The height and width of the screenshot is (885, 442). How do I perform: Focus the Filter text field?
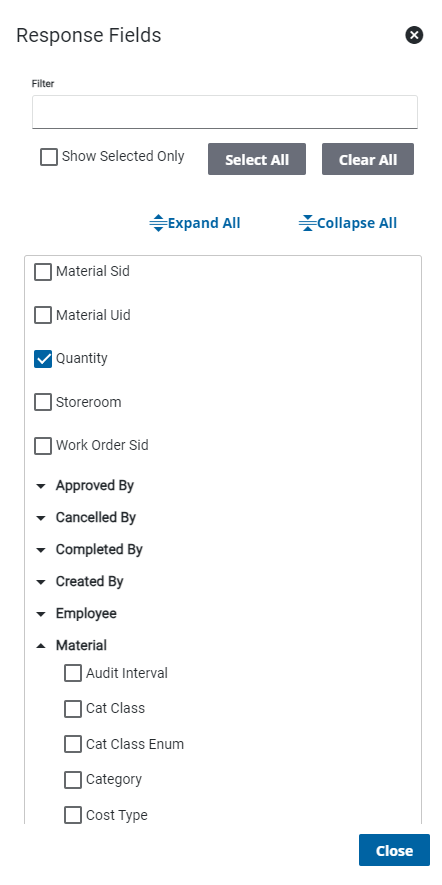pyautogui.click(x=225, y=112)
